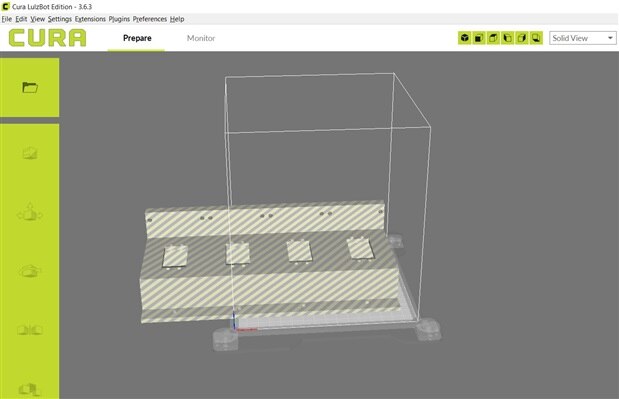
Task: Switch camera to the left side view
Action: click(x=507, y=38)
